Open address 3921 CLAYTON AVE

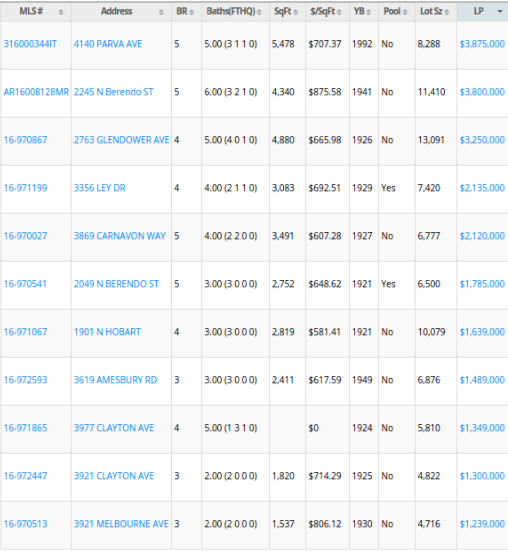(114, 476)
